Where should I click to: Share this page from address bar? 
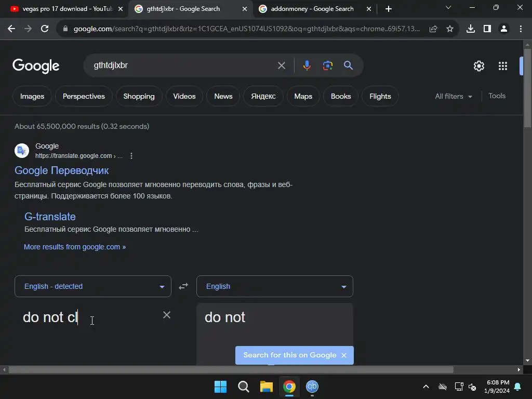click(x=433, y=29)
